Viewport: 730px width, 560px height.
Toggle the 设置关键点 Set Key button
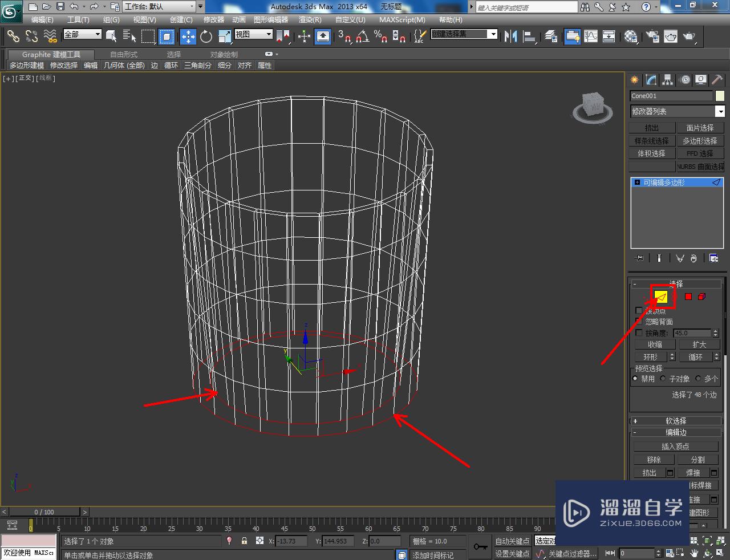click(512, 554)
